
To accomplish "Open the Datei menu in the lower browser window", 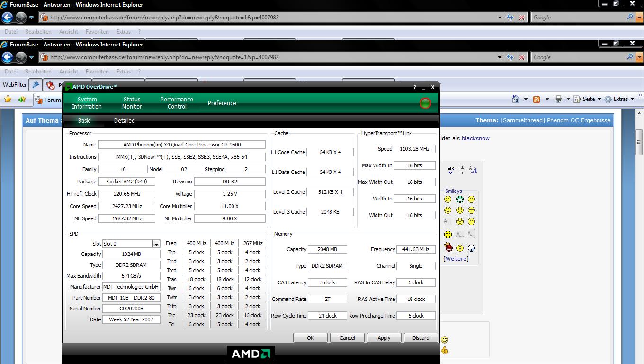I will click(11, 72).
